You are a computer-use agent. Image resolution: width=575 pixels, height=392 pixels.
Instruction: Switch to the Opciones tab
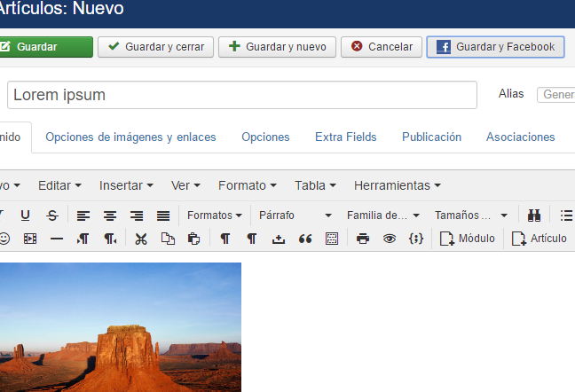265,137
